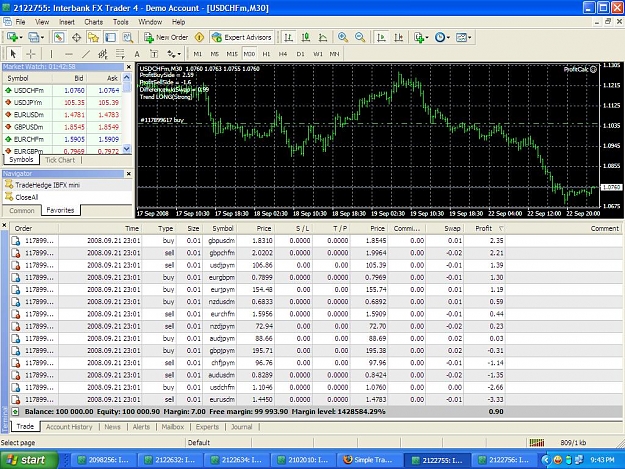Zoom in on the chart
Image resolution: width=625 pixels, height=469 pixels.
(342, 37)
